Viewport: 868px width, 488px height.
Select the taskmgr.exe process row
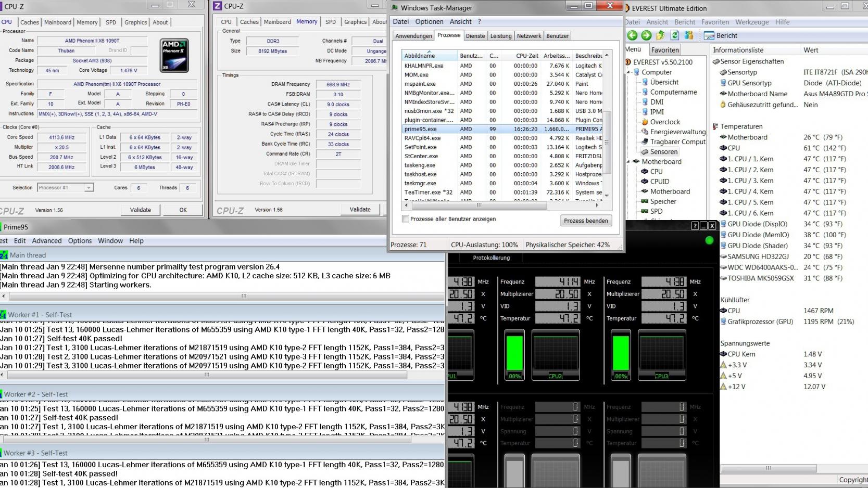tap(502, 183)
